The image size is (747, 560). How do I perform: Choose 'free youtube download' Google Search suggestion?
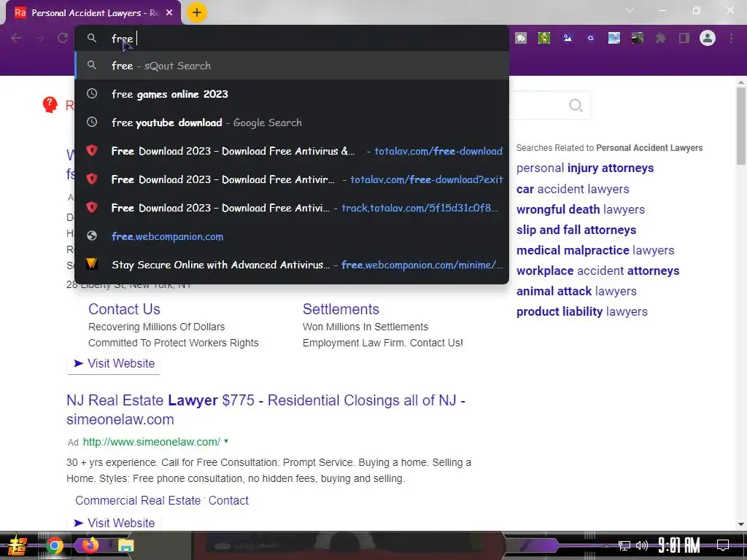coord(292,122)
